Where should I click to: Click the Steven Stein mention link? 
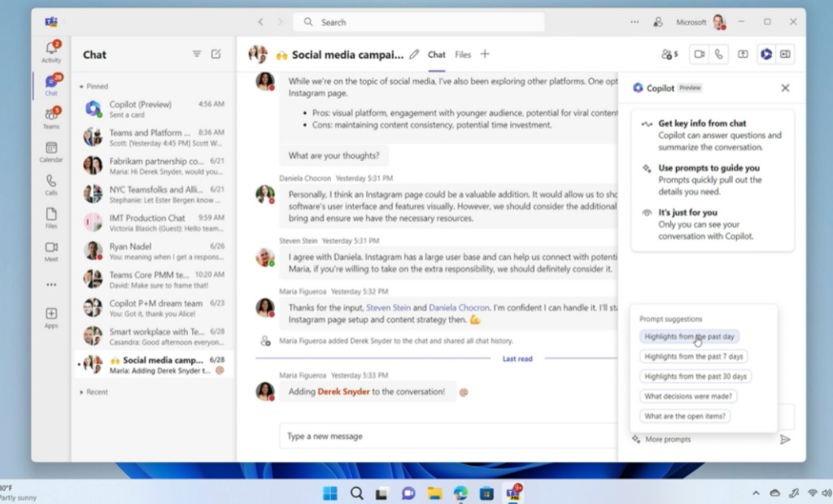pos(388,307)
